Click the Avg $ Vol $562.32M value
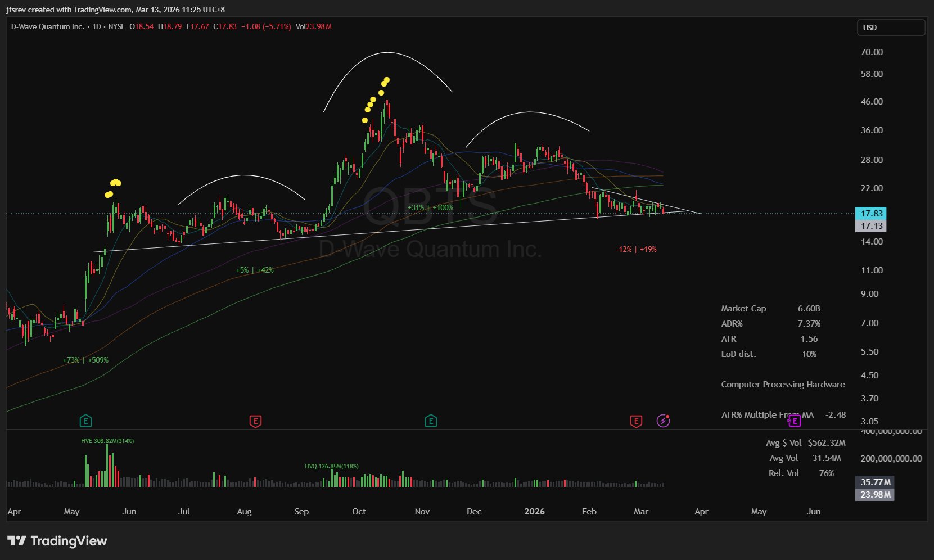 pyautogui.click(x=827, y=443)
